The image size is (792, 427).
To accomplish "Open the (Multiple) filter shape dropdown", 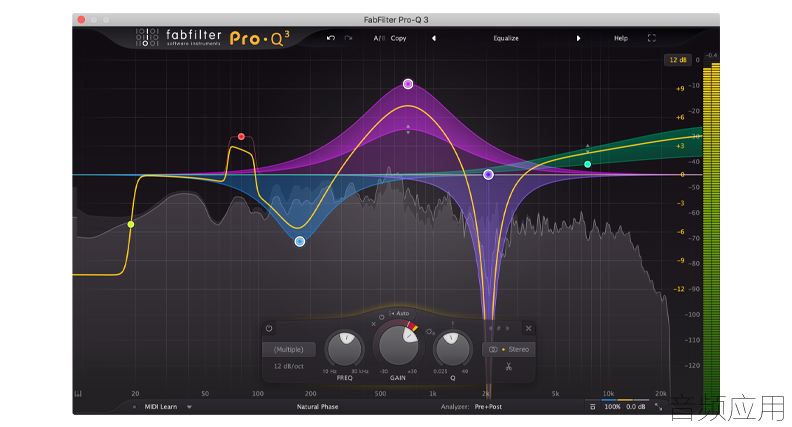I will click(289, 349).
